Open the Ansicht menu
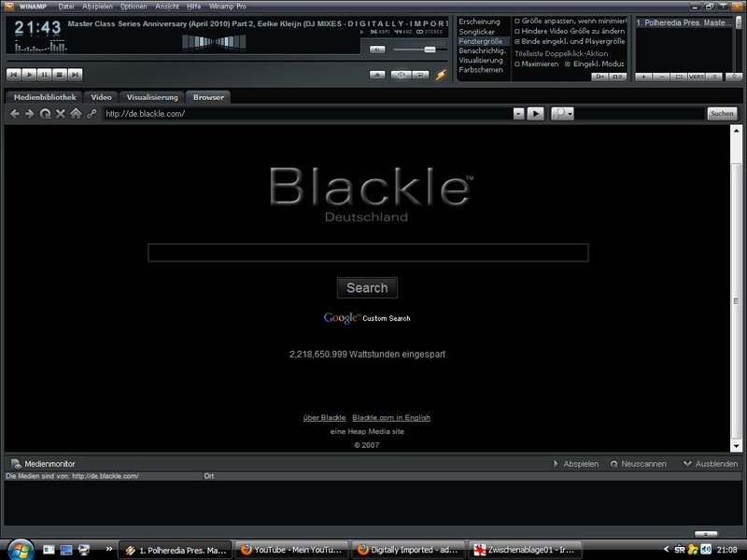This screenshot has width=747, height=560. point(167,7)
